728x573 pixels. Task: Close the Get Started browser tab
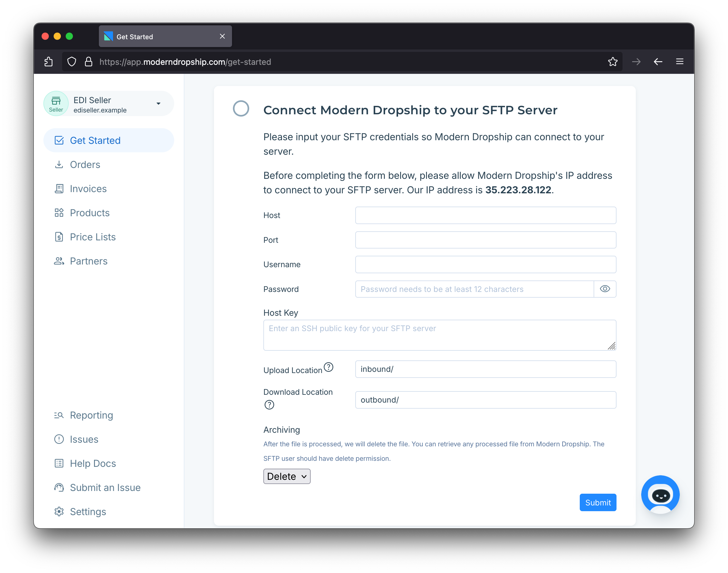(x=222, y=36)
